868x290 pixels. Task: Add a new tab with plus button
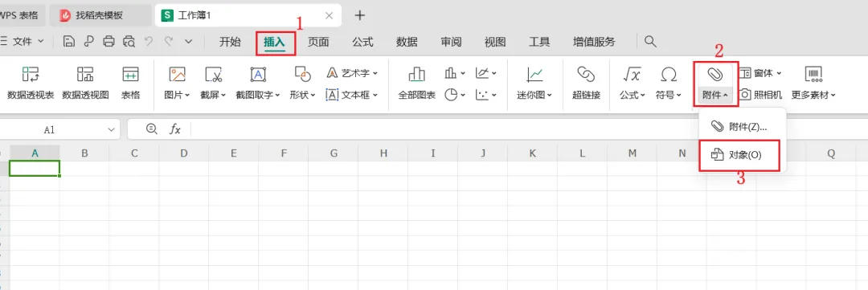(360, 15)
